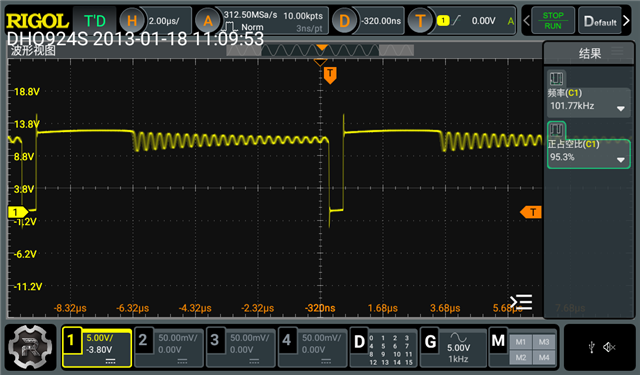Open the Horizontal timebase H icon

coord(131,21)
